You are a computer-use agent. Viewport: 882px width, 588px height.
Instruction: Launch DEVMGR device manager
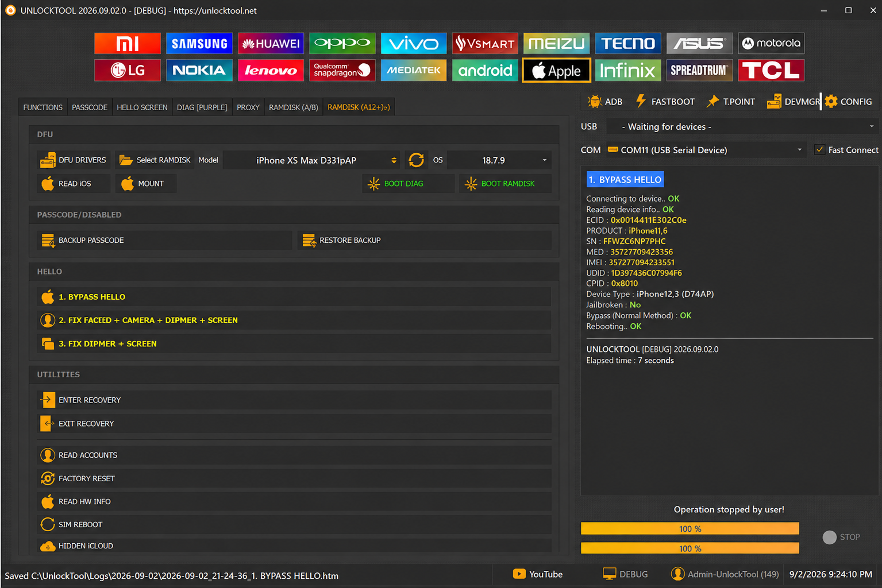coord(793,102)
